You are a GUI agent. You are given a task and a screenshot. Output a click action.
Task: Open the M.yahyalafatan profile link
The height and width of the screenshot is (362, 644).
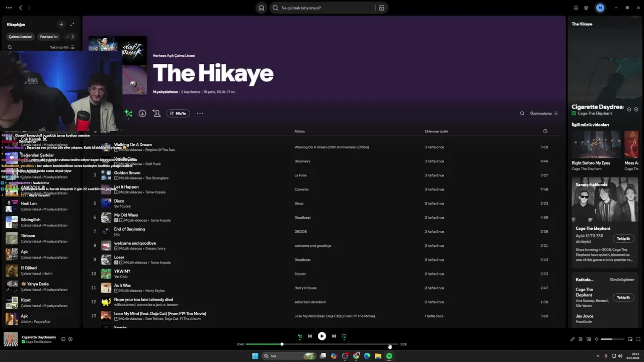166,92
